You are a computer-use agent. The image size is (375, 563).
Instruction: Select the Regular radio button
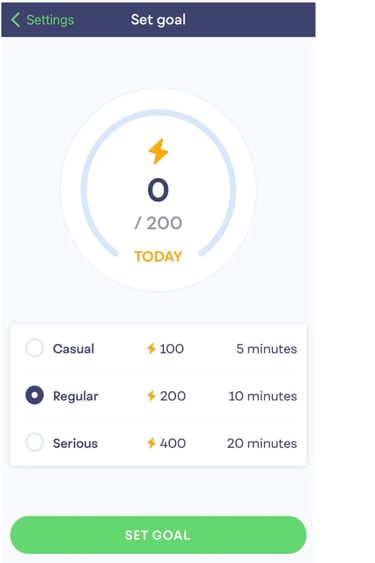pyautogui.click(x=34, y=395)
